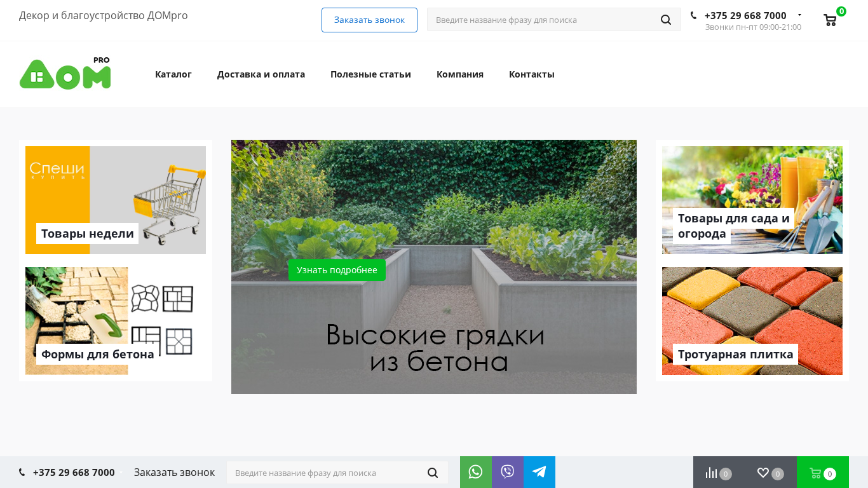Screen dimensions: 868x488
Task: Click phone number in bottom bar
Action: tap(74, 472)
